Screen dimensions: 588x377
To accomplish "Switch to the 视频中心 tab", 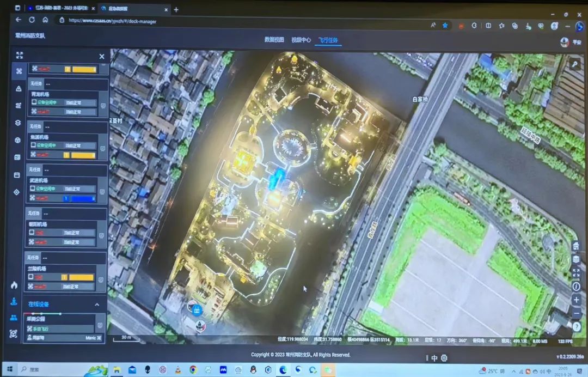I will coord(301,40).
